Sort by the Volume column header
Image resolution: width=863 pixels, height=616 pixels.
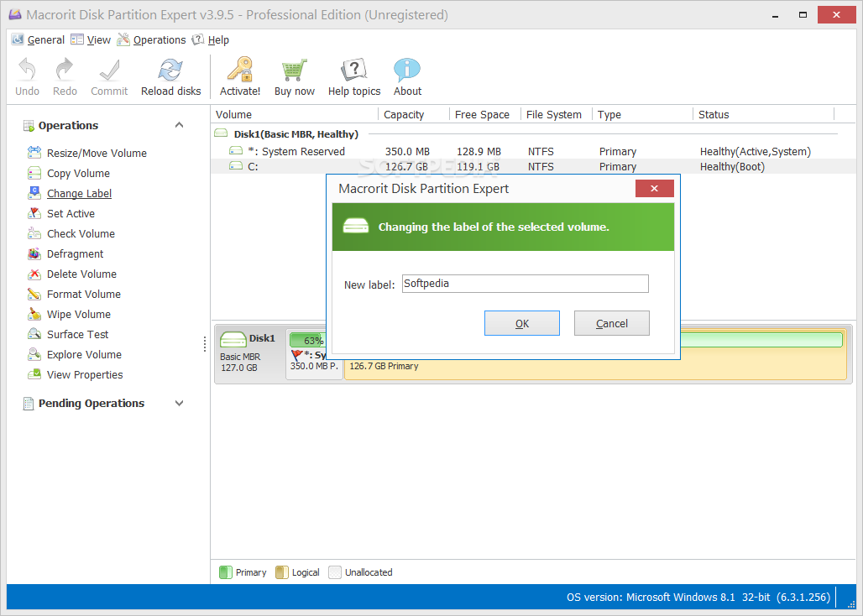click(295, 114)
